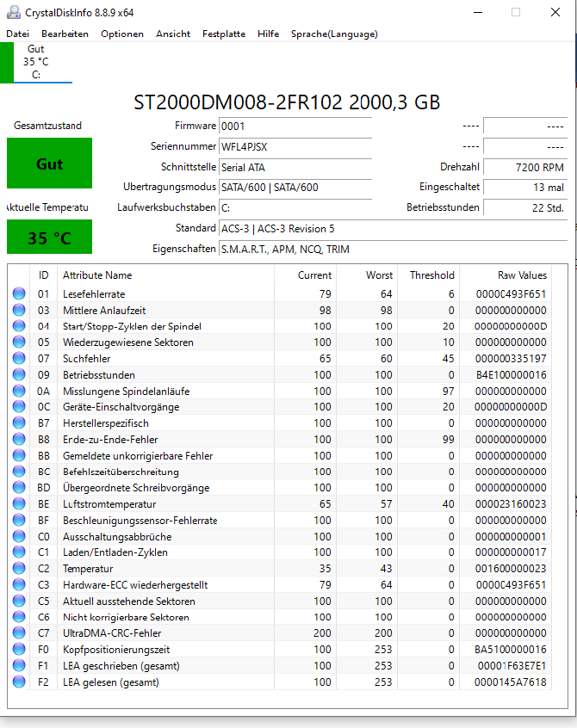This screenshot has width=577, height=728.
Task: Click status orb for Laden/Entladen-Zyklen
Action: pos(19,552)
